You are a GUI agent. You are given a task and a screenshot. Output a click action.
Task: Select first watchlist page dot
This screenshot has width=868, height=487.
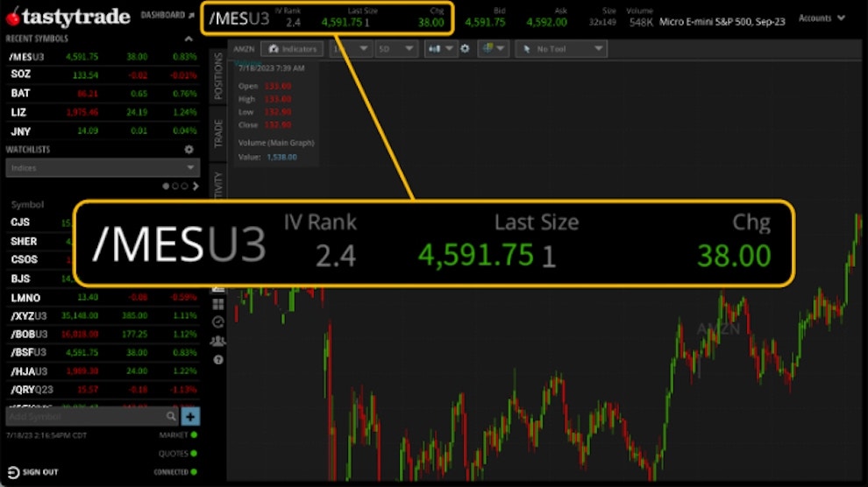tap(166, 187)
